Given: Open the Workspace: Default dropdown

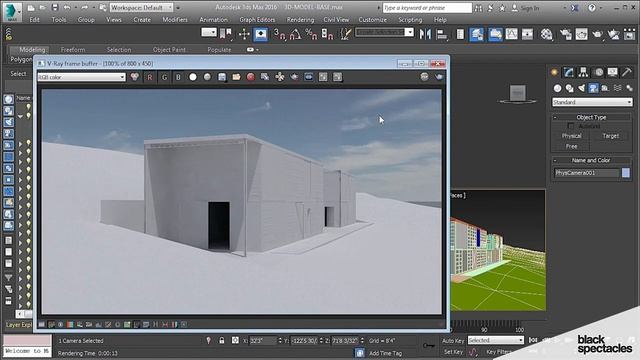Looking at the screenshot, I should pyautogui.click(x=142, y=7).
